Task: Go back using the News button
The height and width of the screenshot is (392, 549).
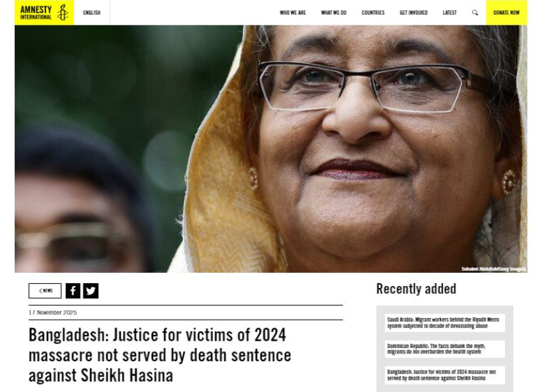Action: (x=45, y=290)
